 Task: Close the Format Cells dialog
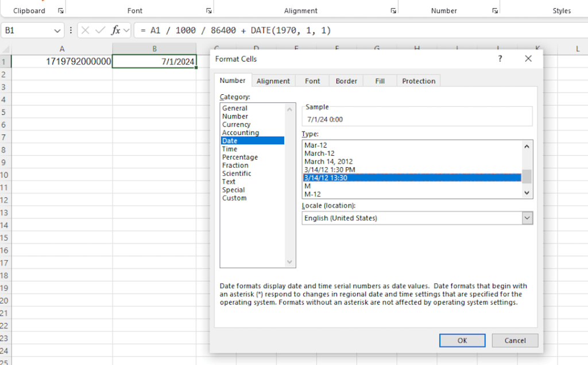528,59
